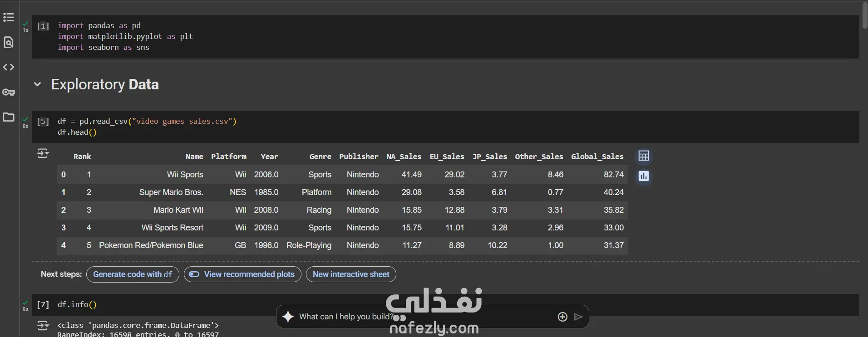Click the pd.read_csv code line

click(147, 121)
